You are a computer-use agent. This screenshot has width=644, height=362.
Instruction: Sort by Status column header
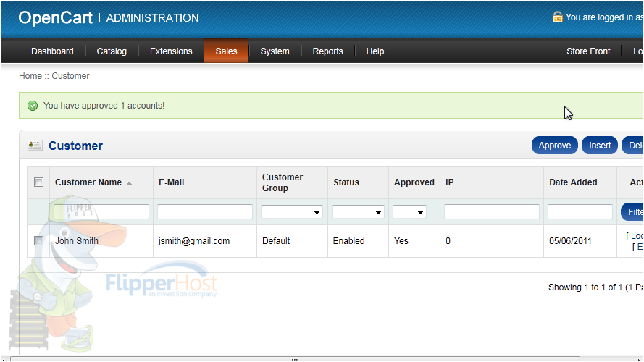(346, 182)
